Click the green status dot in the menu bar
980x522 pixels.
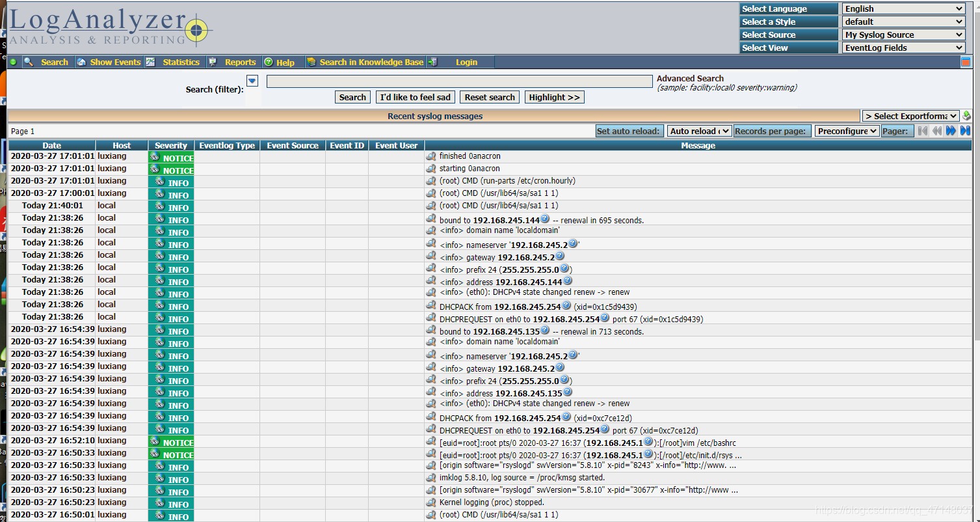click(x=13, y=62)
